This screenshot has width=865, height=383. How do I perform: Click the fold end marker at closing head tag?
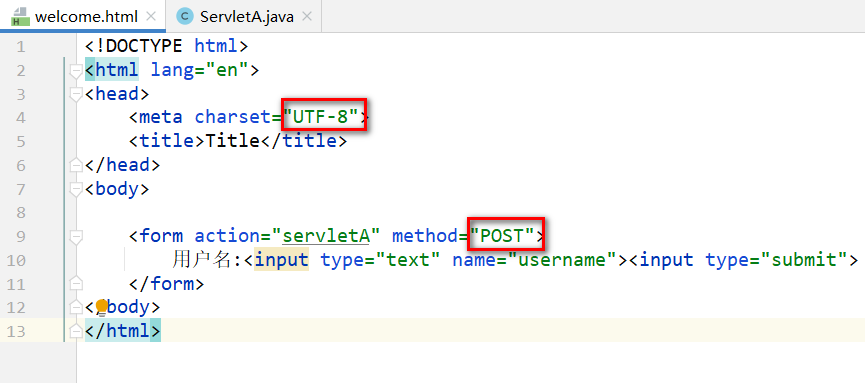(x=76, y=164)
